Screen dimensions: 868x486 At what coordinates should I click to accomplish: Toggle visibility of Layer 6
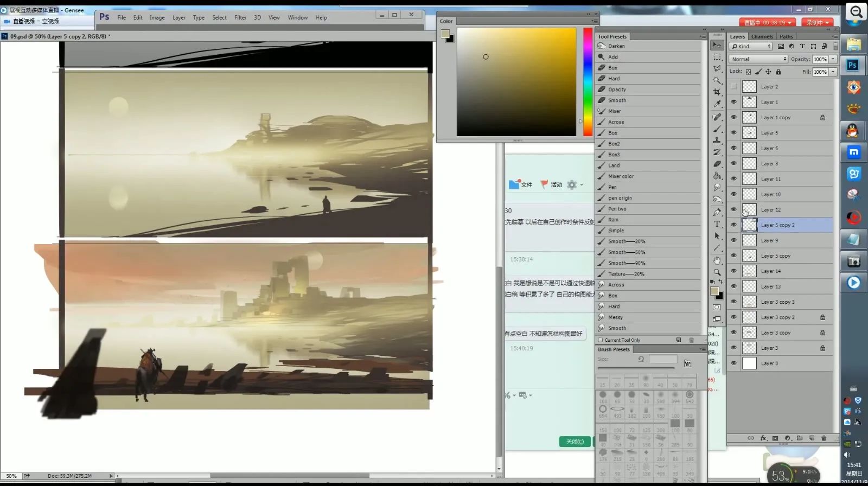[x=733, y=148]
